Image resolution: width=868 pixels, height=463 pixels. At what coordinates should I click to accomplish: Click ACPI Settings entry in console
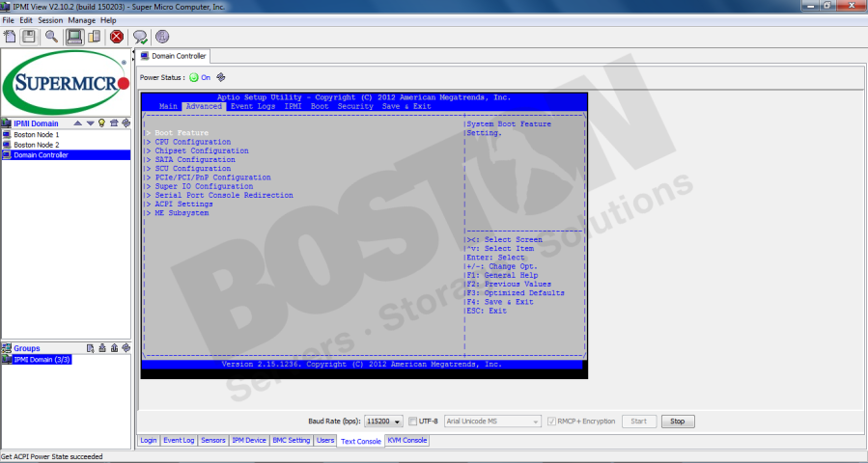tap(183, 204)
